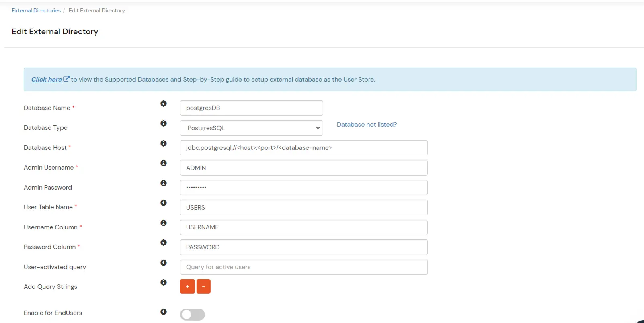The image size is (644, 323).
Task: Click the Edit External Directory page heading
Action: (55, 31)
